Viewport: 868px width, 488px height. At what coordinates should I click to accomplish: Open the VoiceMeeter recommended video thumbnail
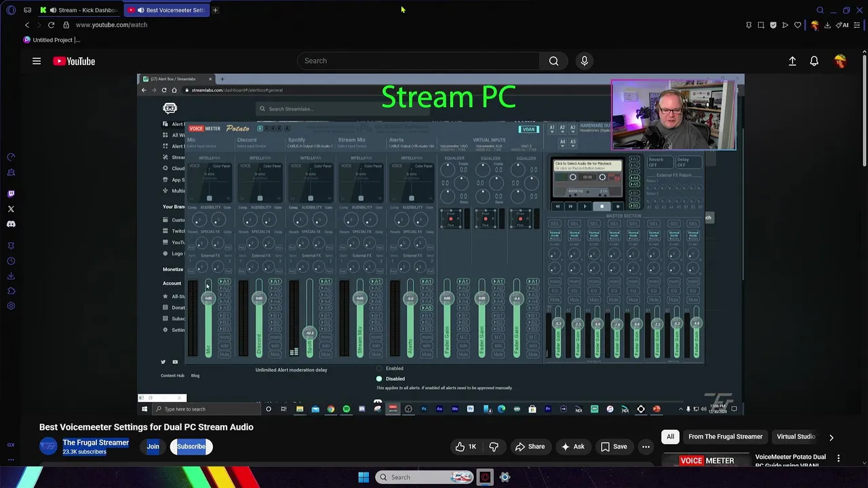[x=707, y=461]
